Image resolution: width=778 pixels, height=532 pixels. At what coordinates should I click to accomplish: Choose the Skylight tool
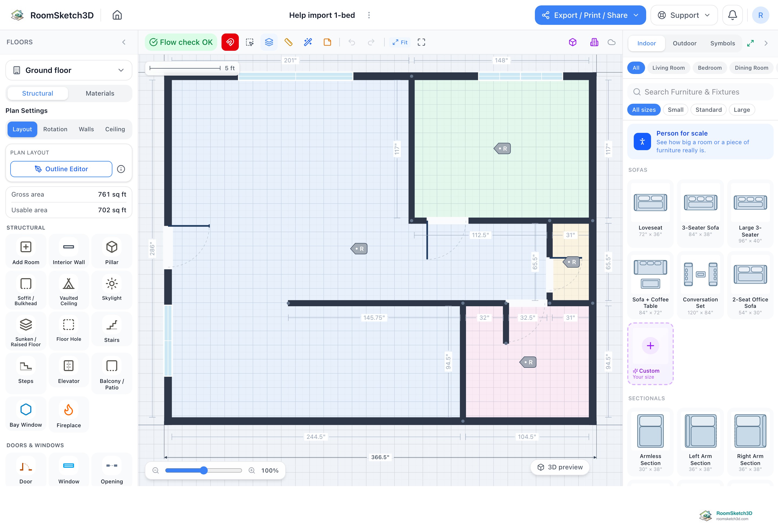[x=112, y=290]
